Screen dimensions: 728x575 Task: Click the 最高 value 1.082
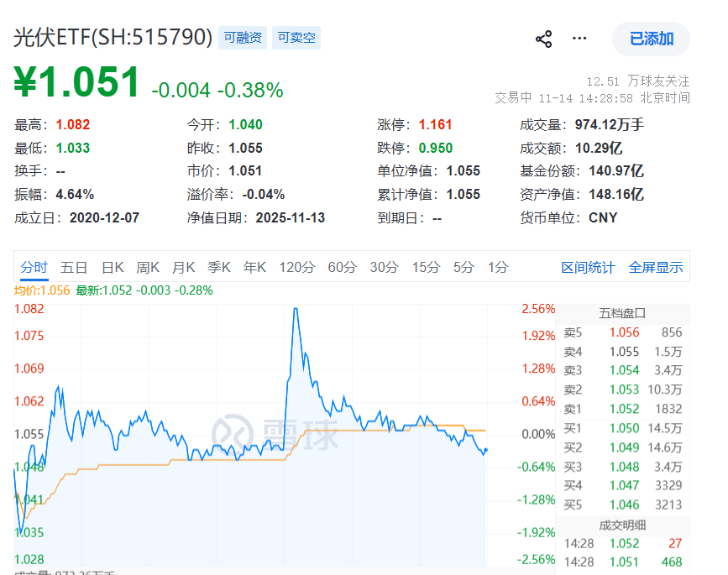tap(73, 125)
